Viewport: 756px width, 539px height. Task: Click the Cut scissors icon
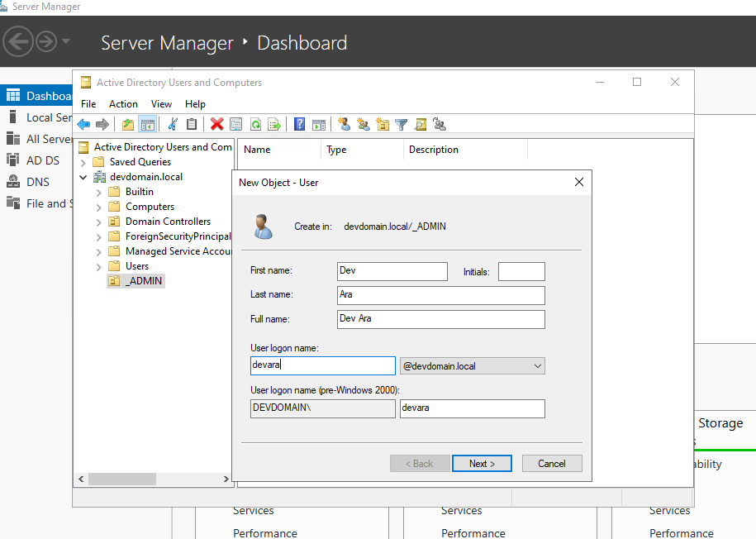173,125
